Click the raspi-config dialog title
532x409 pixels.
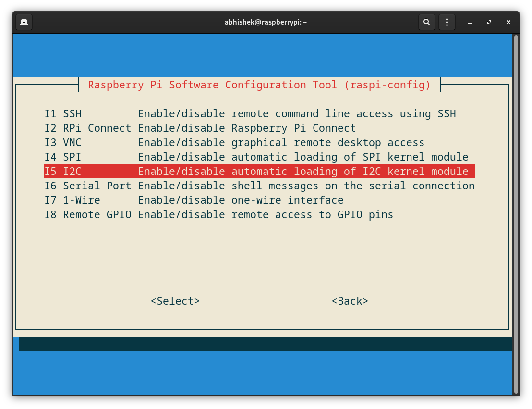click(258, 85)
